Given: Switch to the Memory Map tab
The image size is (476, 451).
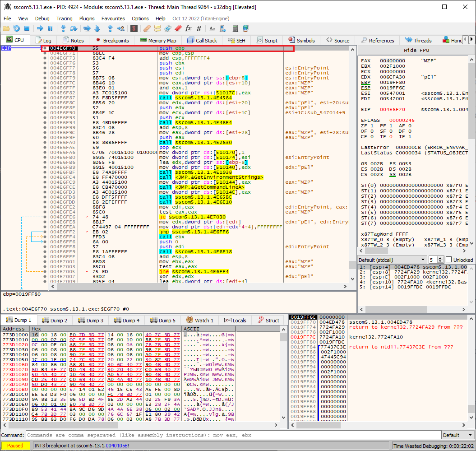Looking at the screenshot, I should click(158, 40).
